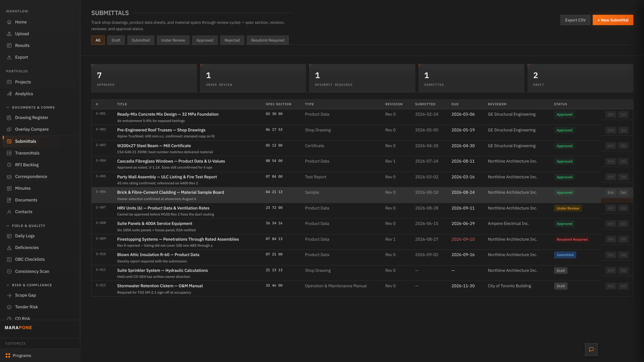This screenshot has height=362, width=644.
Task: Click the Status column header
Action: [560, 104]
